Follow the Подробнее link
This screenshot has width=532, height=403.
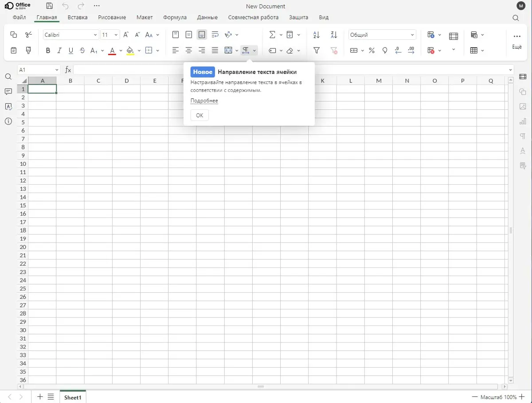pyautogui.click(x=204, y=101)
